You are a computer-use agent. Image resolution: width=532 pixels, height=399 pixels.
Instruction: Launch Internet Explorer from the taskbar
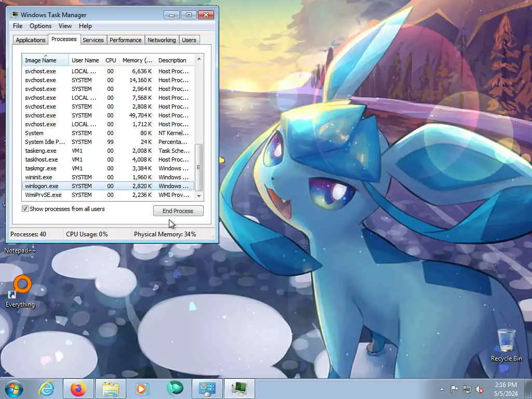tap(46, 389)
